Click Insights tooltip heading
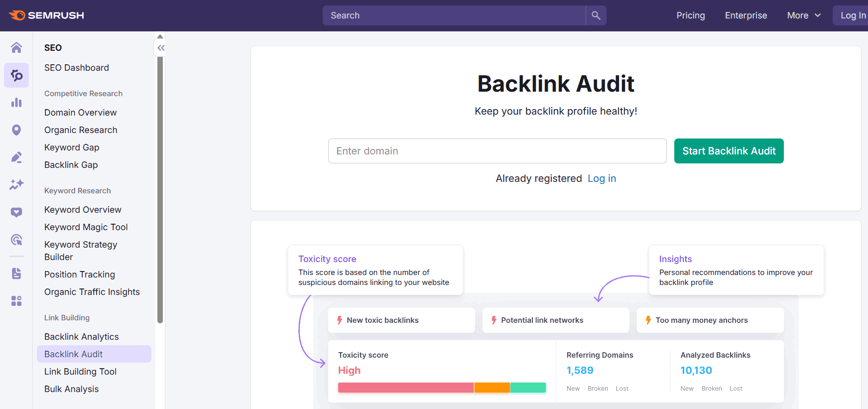868x409 pixels. coord(676,259)
